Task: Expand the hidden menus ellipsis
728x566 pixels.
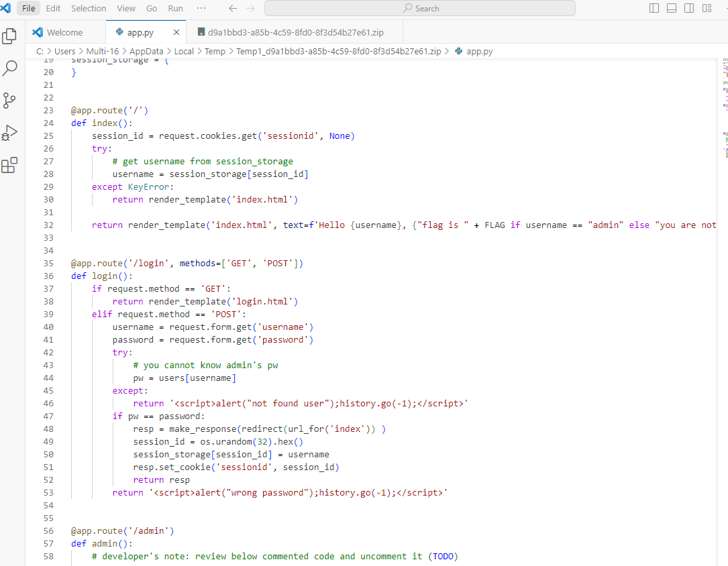Action: click(x=201, y=8)
